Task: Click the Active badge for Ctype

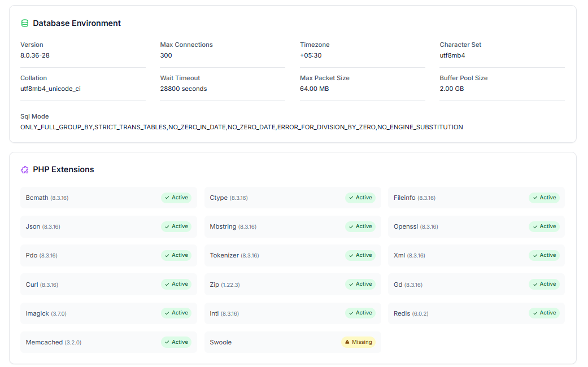Action: 360,198
